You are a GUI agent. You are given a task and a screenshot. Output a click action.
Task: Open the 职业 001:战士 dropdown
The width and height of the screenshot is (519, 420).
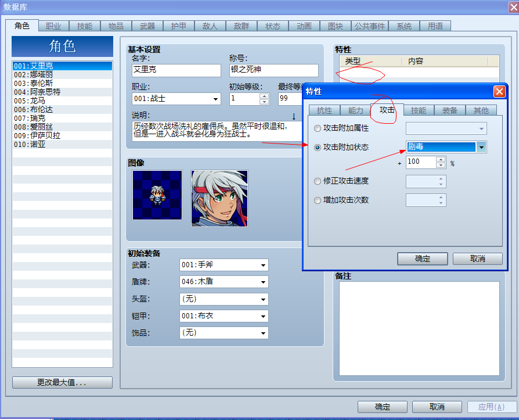click(176, 99)
